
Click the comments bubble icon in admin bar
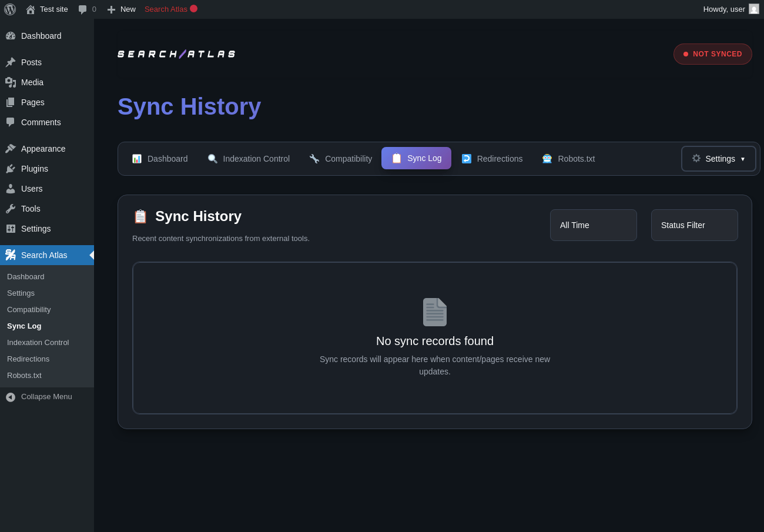point(83,9)
